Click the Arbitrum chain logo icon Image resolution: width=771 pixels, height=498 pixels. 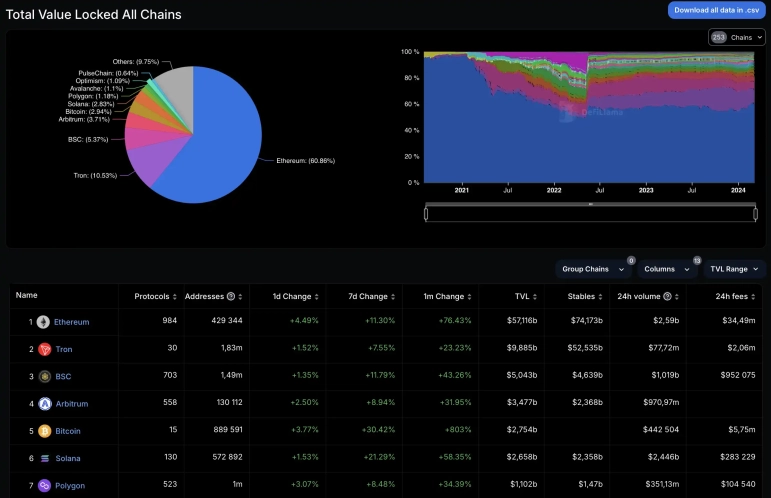pos(44,404)
